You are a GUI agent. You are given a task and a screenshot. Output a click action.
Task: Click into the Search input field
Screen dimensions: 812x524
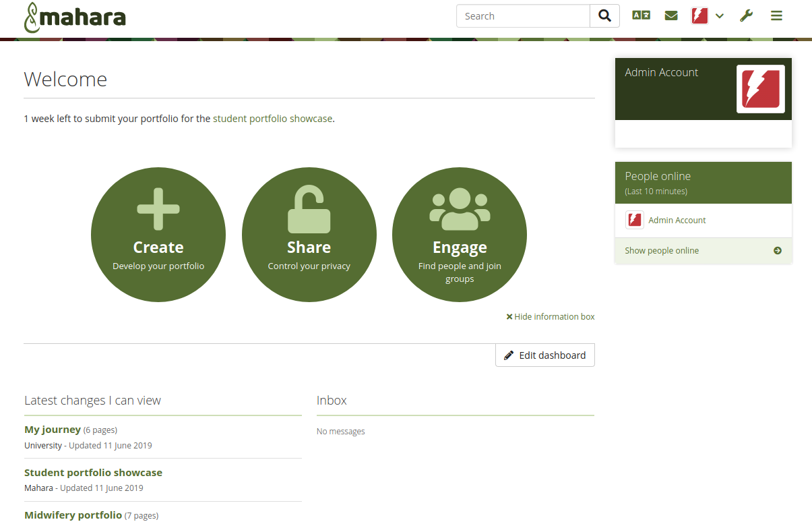click(x=523, y=16)
